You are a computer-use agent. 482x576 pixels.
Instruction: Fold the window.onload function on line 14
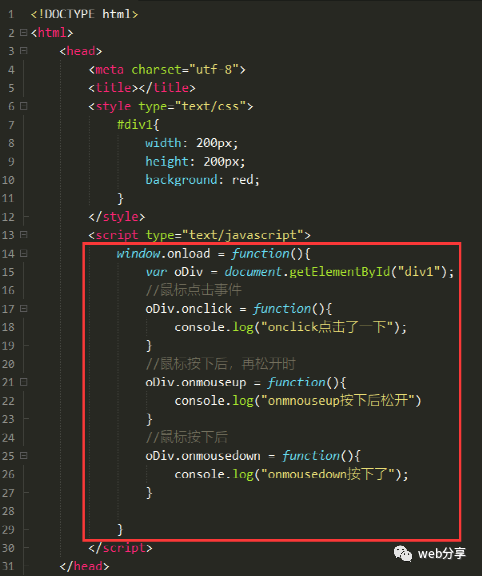[24, 253]
